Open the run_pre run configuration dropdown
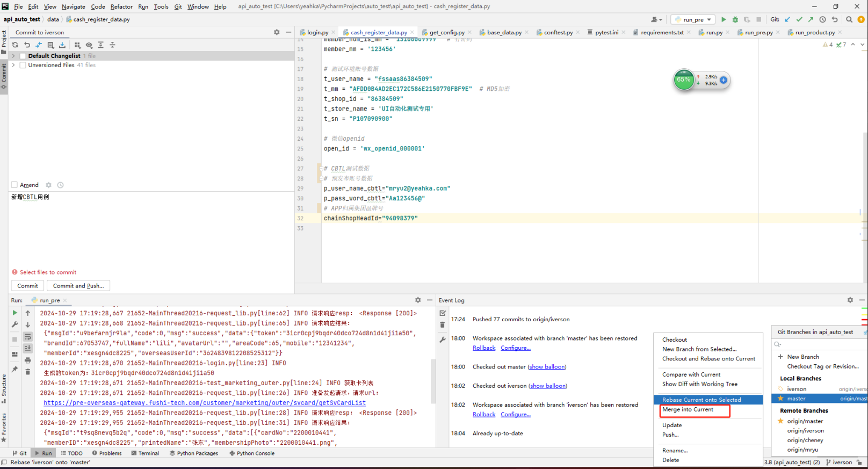The image size is (868, 469). [x=693, y=19]
